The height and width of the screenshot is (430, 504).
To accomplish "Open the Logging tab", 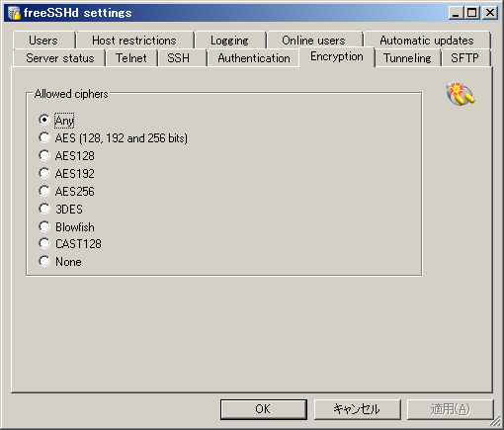I will (x=230, y=41).
